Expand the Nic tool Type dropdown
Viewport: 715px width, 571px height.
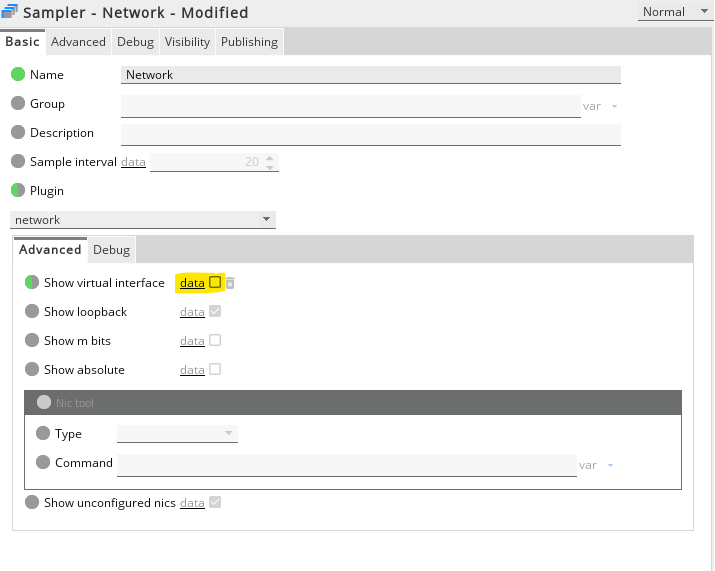pyautogui.click(x=177, y=434)
